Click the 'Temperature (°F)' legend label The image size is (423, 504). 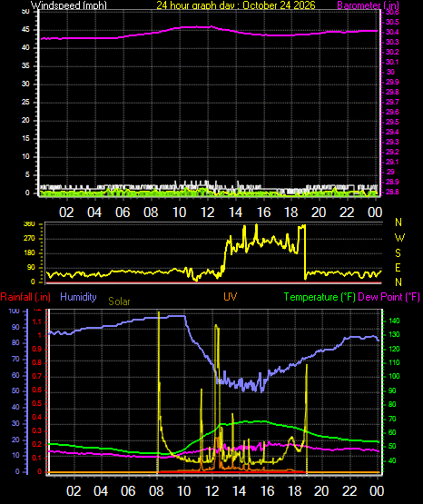click(x=320, y=297)
